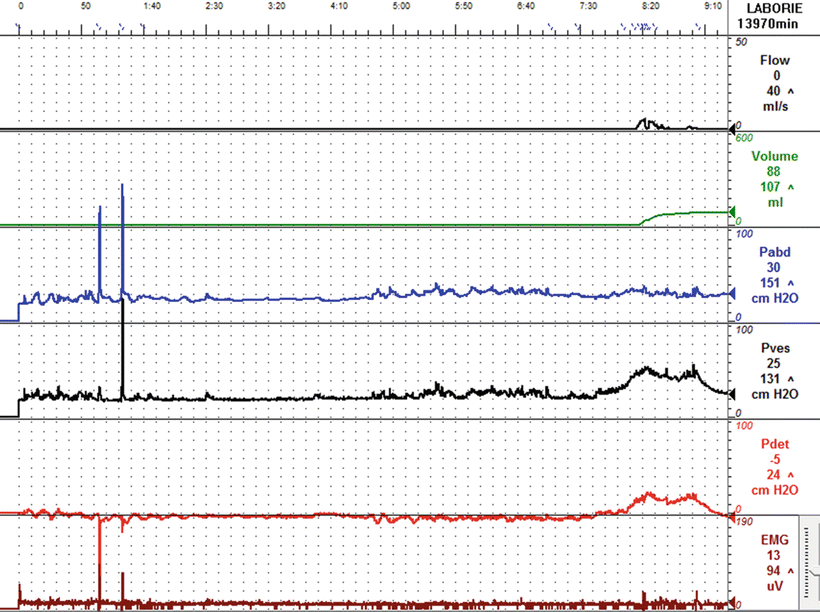Click the Pves peak value 131

tap(770, 379)
